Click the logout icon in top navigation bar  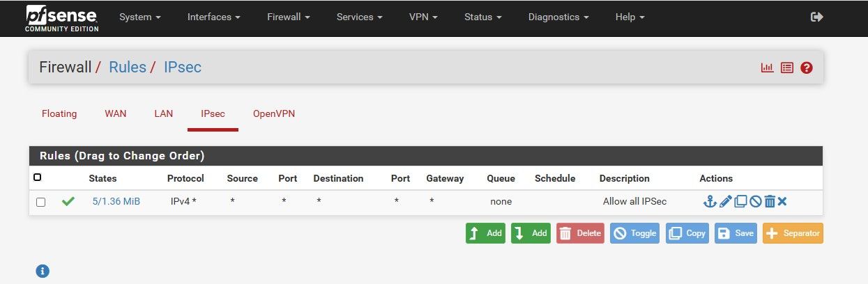(817, 17)
